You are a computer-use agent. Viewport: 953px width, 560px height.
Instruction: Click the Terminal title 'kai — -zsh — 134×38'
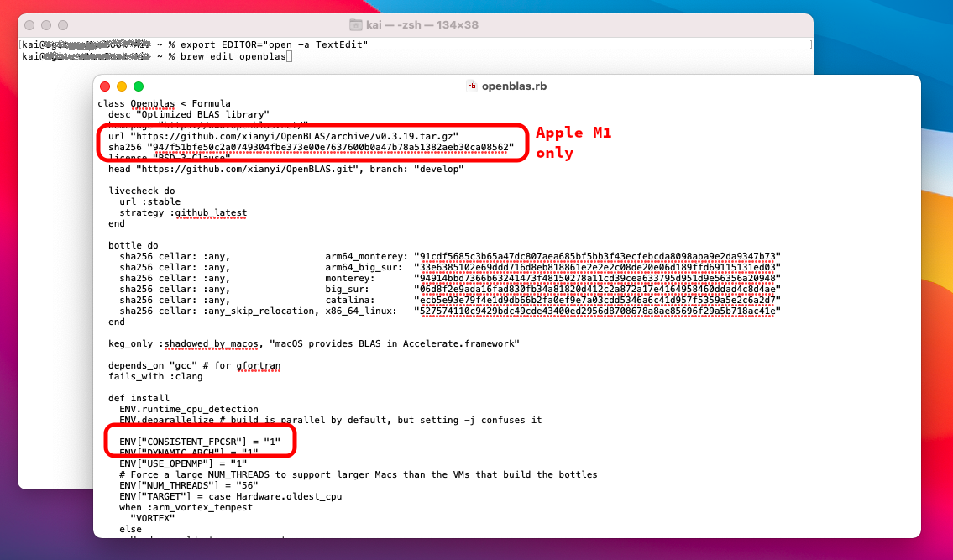pos(422,25)
